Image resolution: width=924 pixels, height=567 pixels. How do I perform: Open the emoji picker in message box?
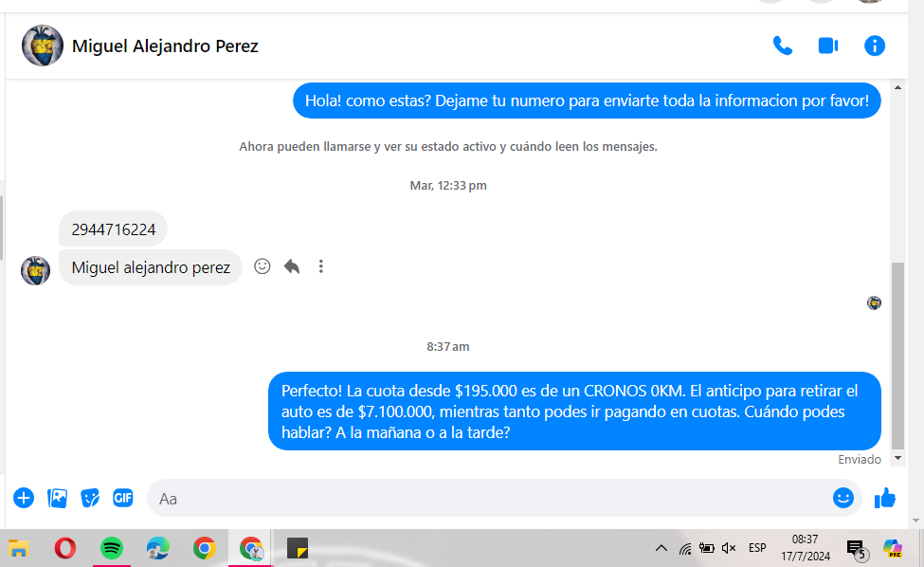click(842, 498)
